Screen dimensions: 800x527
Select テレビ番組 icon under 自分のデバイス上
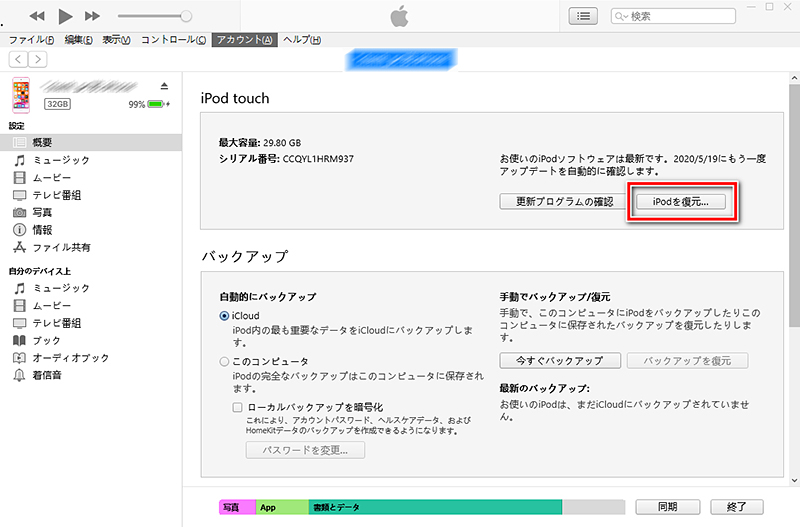19,323
